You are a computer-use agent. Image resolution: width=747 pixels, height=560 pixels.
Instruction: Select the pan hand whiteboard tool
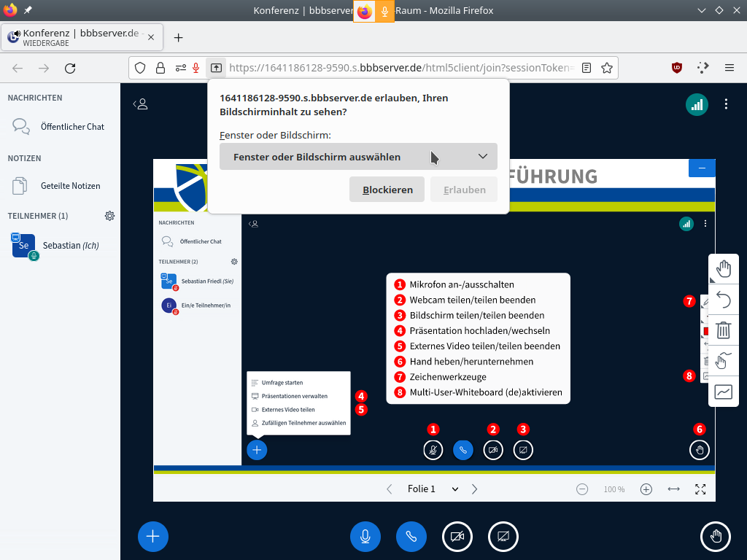point(724,269)
